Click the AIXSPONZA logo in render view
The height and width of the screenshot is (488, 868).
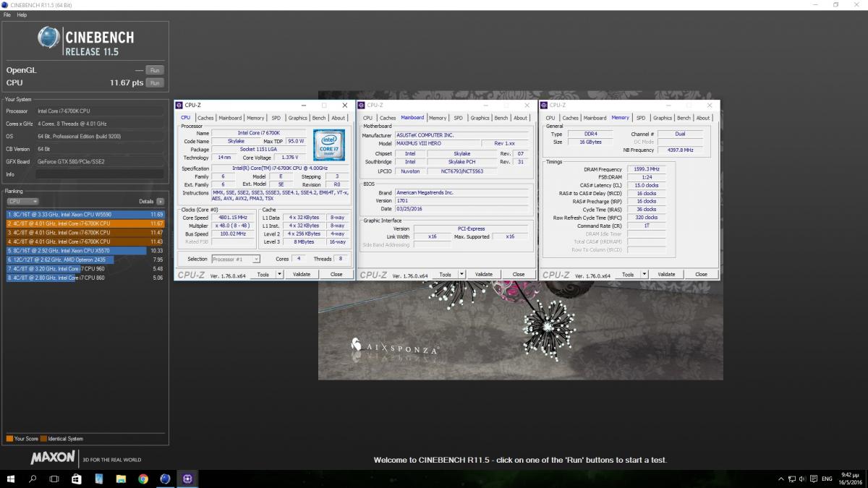[394, 346]
